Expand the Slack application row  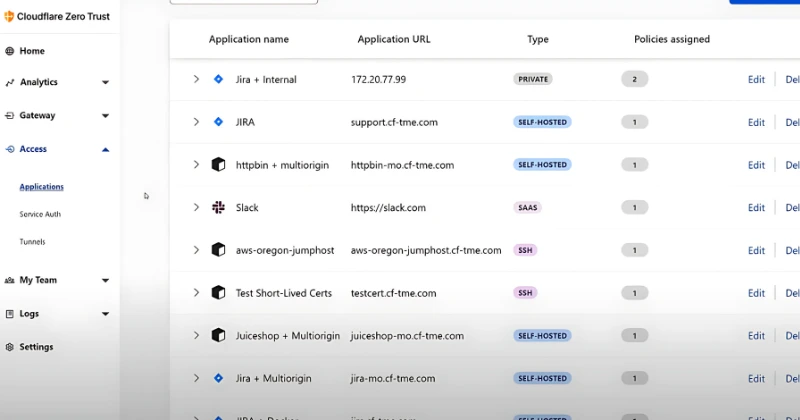196,208
